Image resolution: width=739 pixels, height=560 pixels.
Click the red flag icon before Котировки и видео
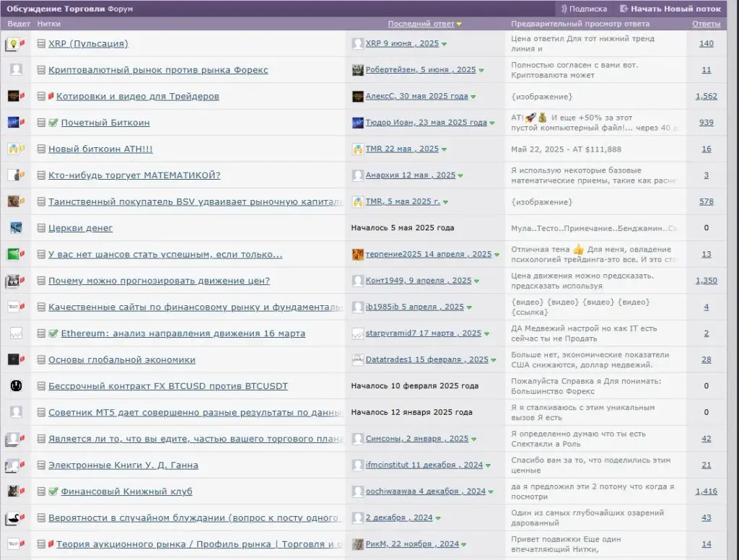tap(51, 96)
